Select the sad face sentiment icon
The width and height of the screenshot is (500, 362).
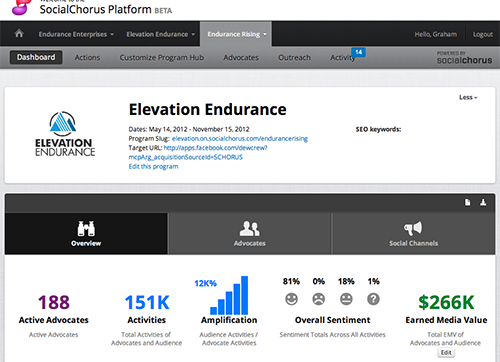coord(319,299)
